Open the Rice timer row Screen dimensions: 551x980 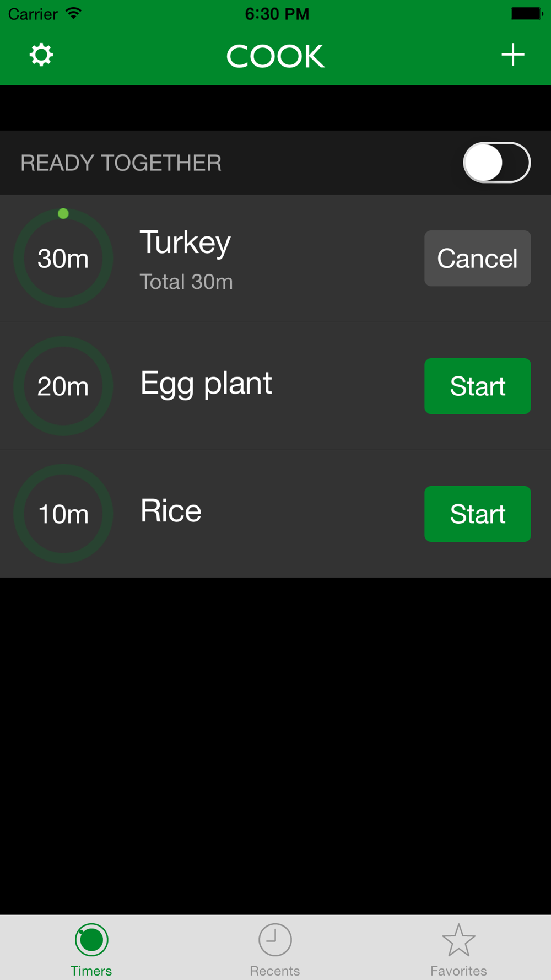click(x=275, y=514)
